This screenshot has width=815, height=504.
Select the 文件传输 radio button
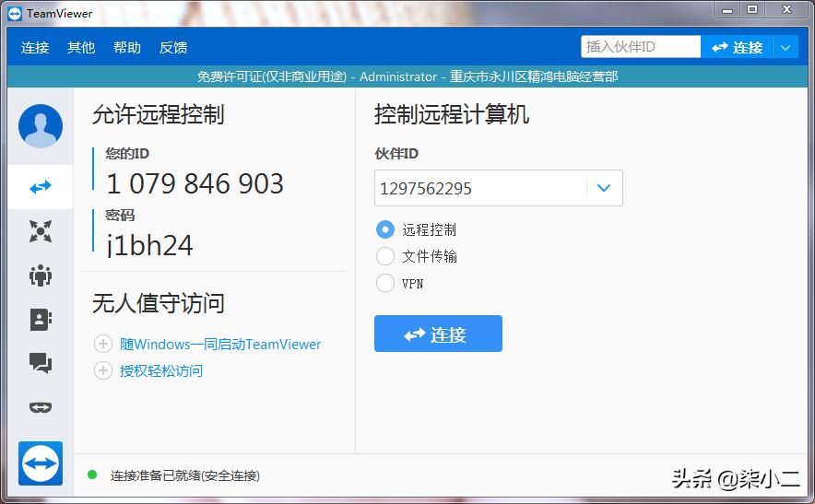tap(385, 256)
